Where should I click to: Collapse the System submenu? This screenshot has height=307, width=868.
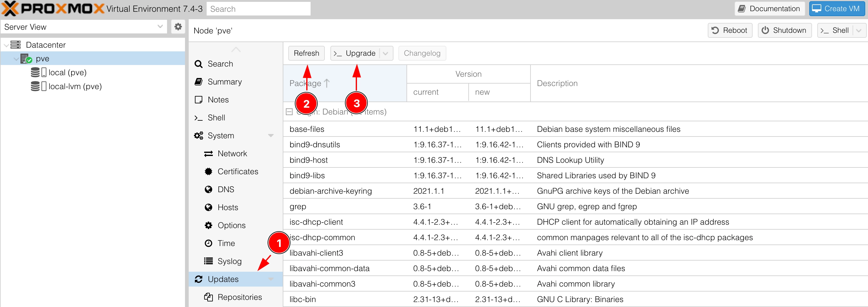271,136
